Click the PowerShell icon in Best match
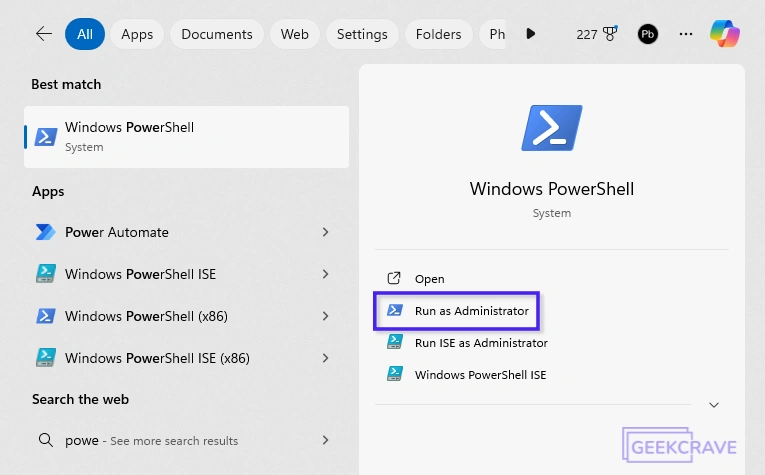Image resolution: width=765 pixels, height=475 pixels. pyautogui.click(x=46, y=137)
